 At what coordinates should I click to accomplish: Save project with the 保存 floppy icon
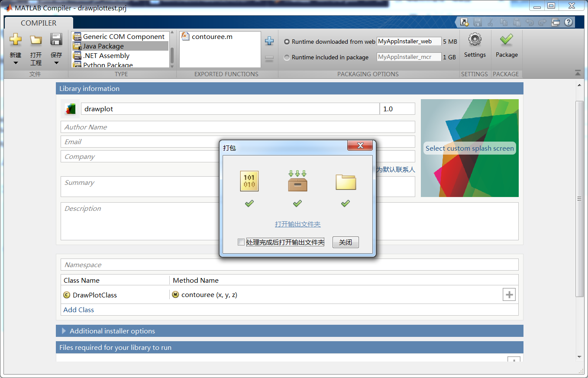click(x=56, y=39)
